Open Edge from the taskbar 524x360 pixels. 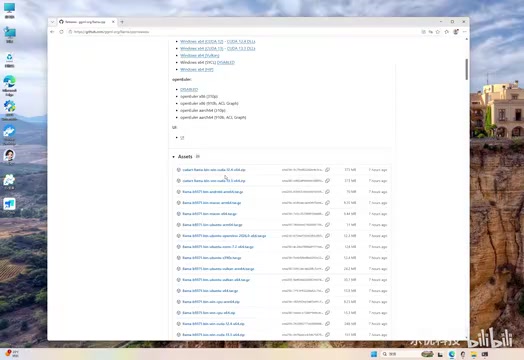tap(452, 354)
